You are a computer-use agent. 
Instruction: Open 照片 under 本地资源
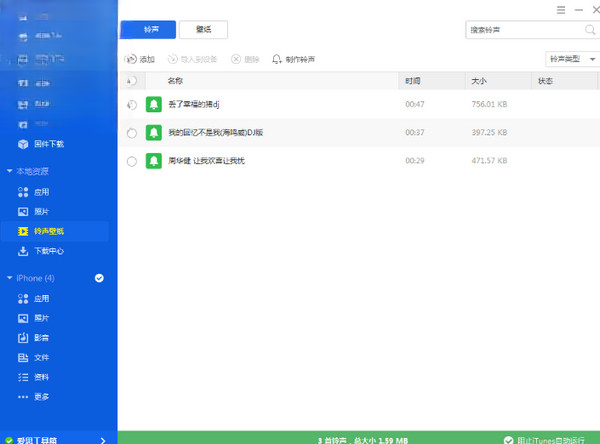pyautogui.click(x=34, y=212)
